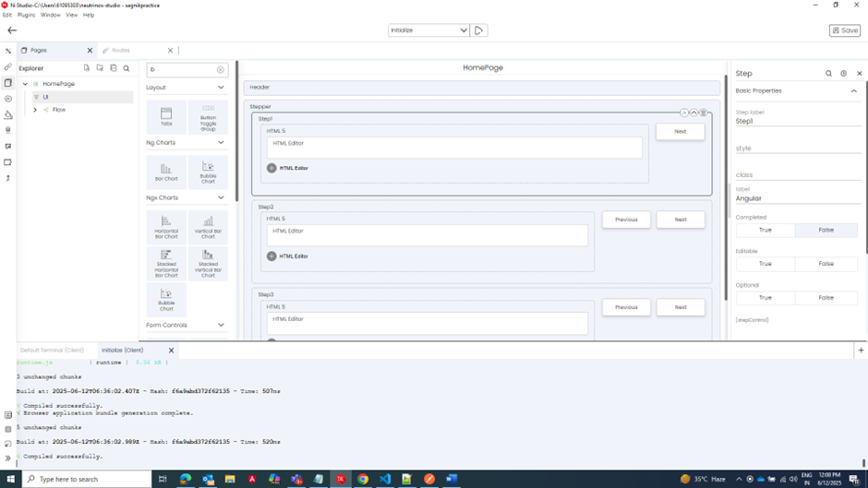
Task: Add HTML Editor plus icon in Step1
Action: click(271, 168)
